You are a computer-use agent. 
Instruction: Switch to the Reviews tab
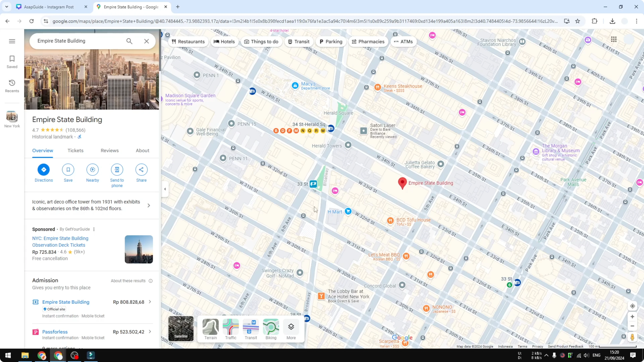(110, 151)
